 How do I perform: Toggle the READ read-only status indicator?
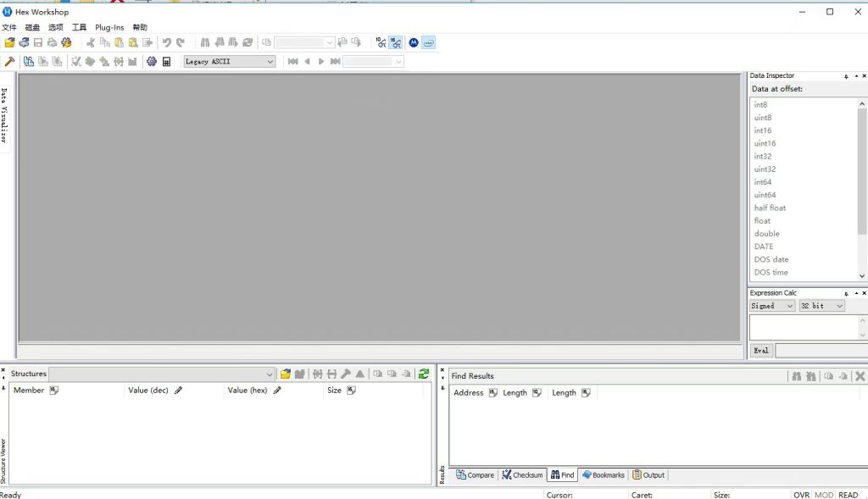click(x=848, y=495)
